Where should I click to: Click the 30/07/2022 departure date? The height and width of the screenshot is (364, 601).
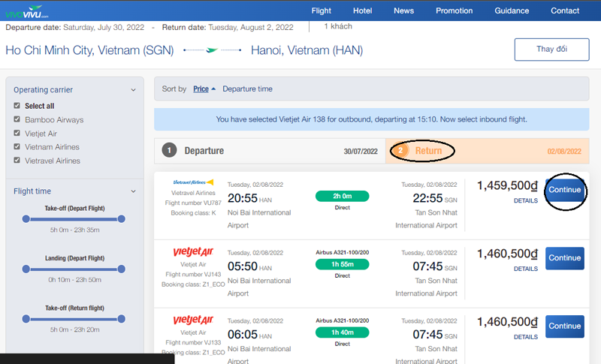tap(361, 151)
